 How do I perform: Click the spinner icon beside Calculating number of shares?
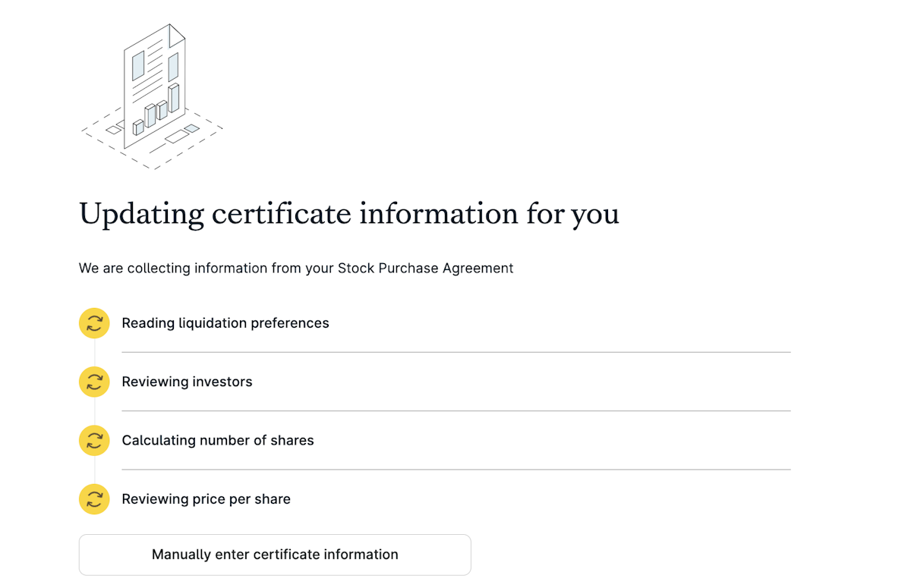[x=93, y=440]
